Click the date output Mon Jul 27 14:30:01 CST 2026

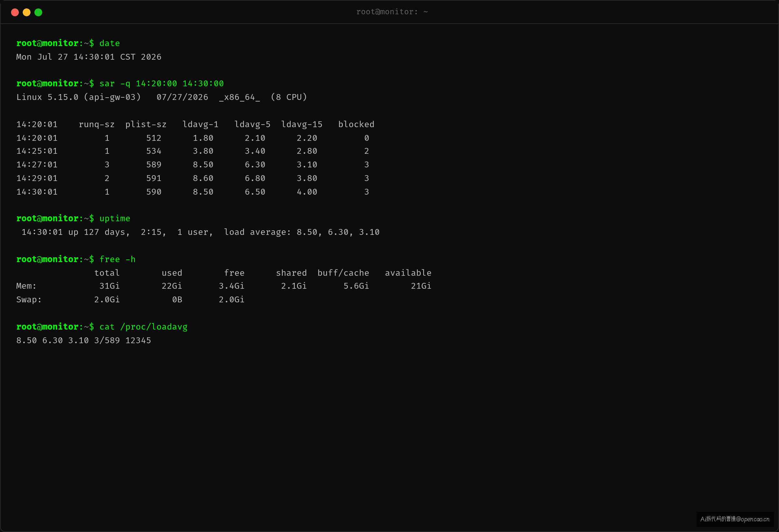[x=89, y=57]
